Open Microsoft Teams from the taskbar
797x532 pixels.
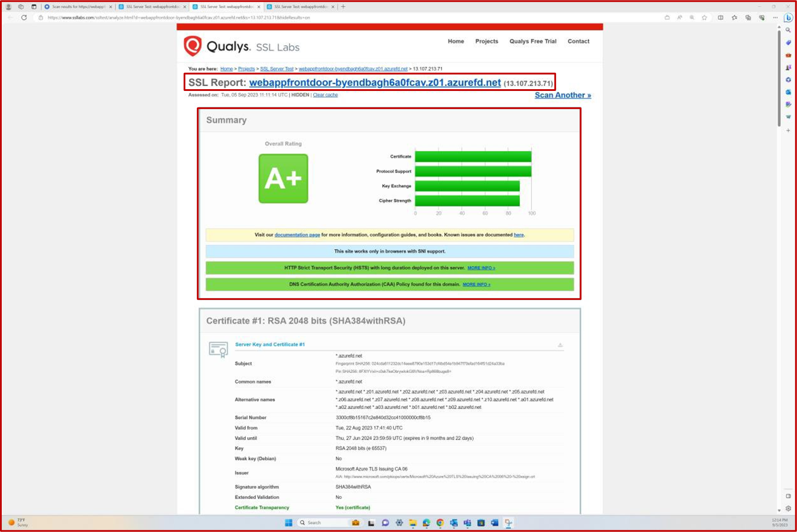coord(467,523)
